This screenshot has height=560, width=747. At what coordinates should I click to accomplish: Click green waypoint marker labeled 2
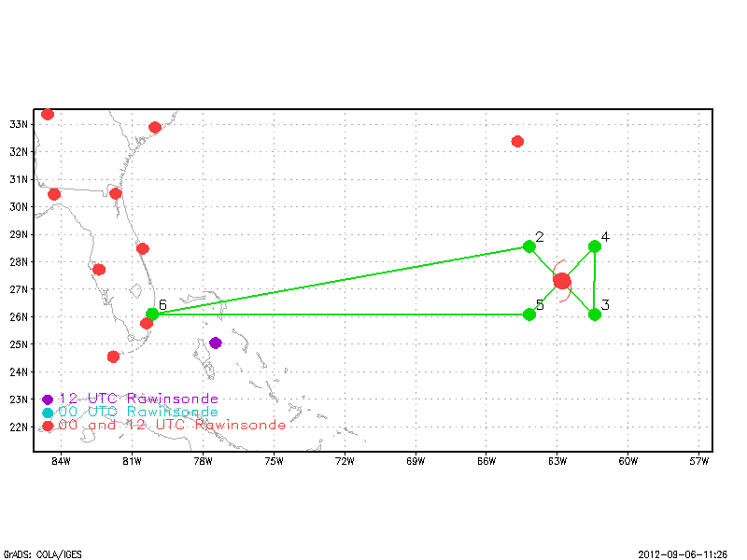pos(529,246)
